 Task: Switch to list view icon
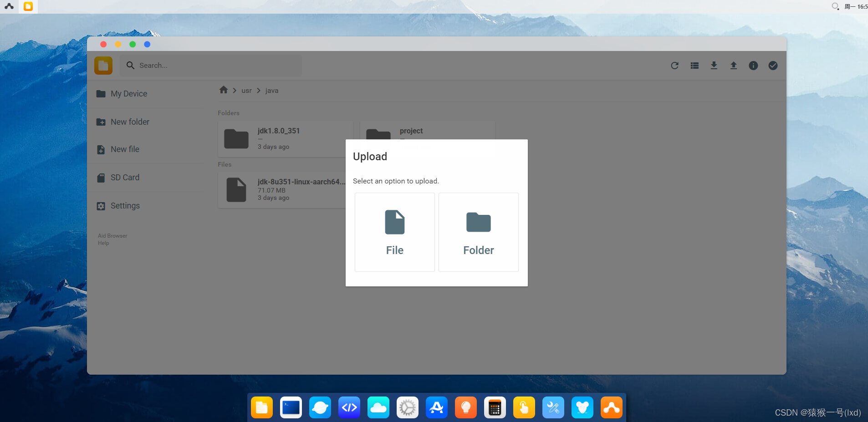pyautogui.click(x=694, y=66)
